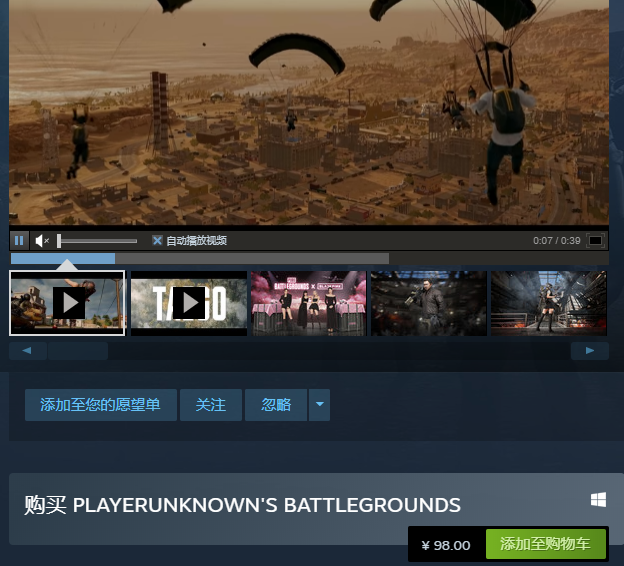Click the main video playback area
The height and width of the screenshot is (566, 624).
point(309,112)
